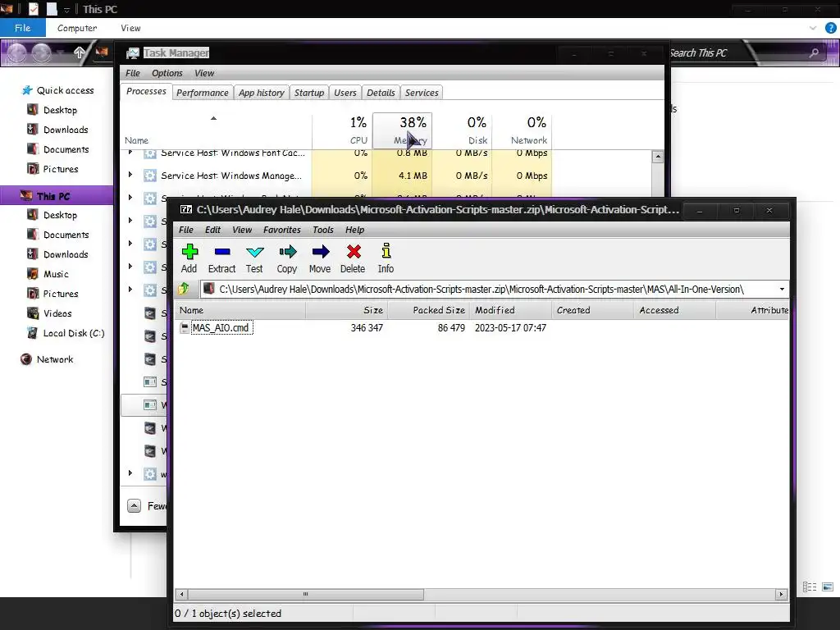Open Help menu in 7-Zip
Image resolution: width=840 pixels, height=630 pixels.
coord(354,230)
